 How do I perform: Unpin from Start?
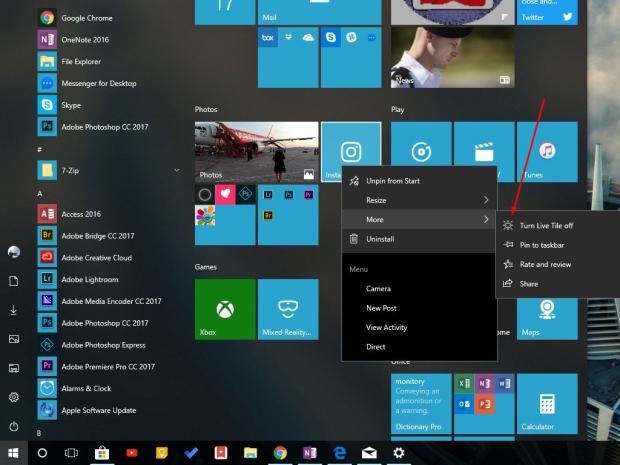(x=392, y=181)
